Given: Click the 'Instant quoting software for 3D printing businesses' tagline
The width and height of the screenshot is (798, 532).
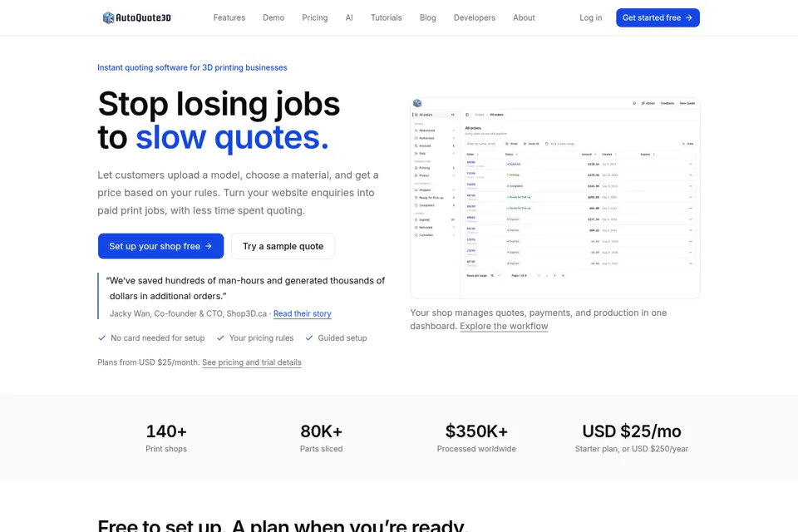Looking at the screenshot, I should [x=192, y=67].
